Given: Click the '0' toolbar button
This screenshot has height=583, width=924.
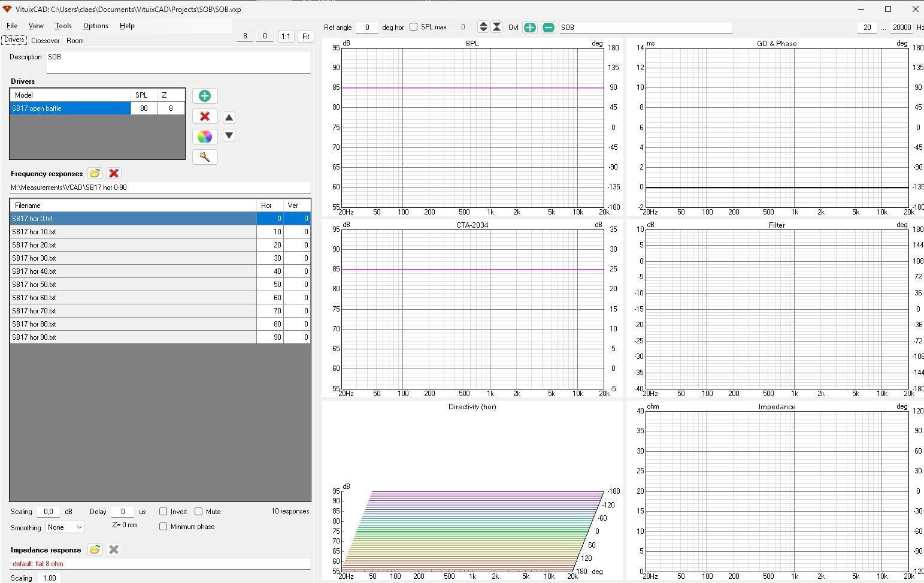Looking at the screenshot, I should tap(265, 36).
